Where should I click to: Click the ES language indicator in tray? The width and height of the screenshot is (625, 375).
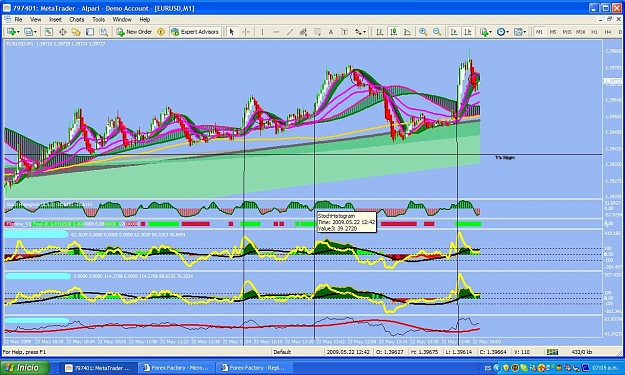(487, 368)
